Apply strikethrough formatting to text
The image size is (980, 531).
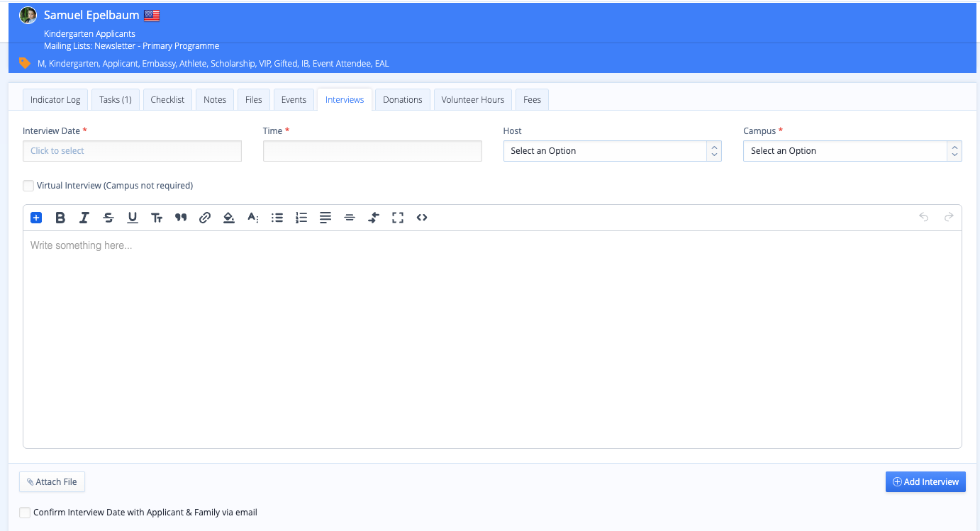(x=108, y=218)
